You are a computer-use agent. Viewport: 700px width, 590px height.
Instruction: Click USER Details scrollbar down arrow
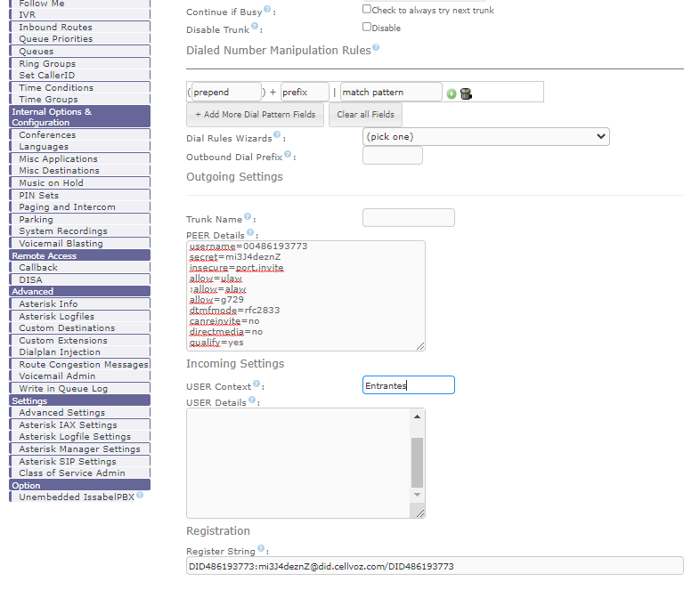pos(417,495)
